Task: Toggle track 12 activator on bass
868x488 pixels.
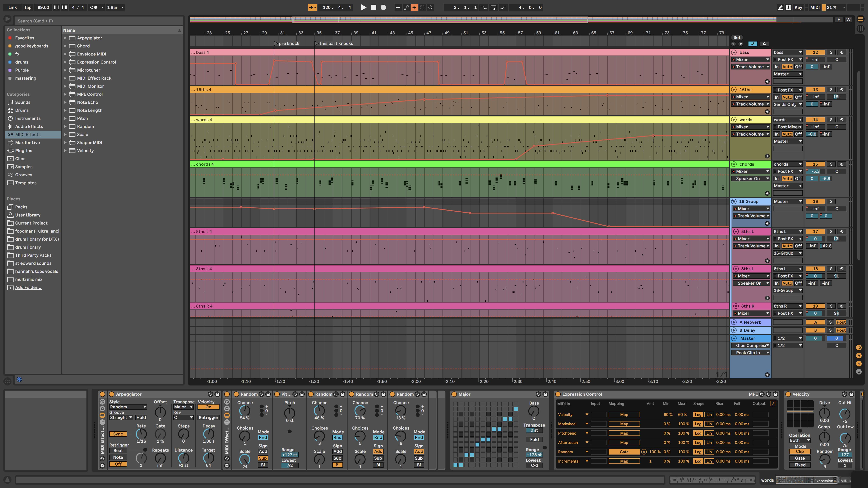Action: click(815, 53)
